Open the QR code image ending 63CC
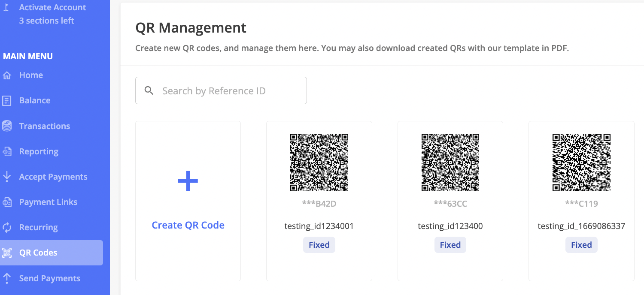 [450, 163]
